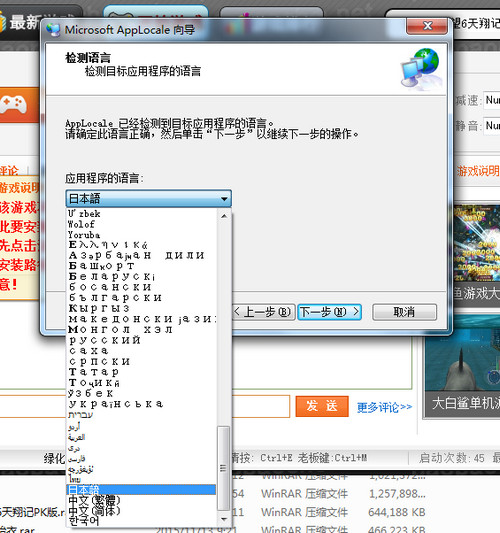
Task: Click the orange 发送 send button
Action: pos(322,406)
